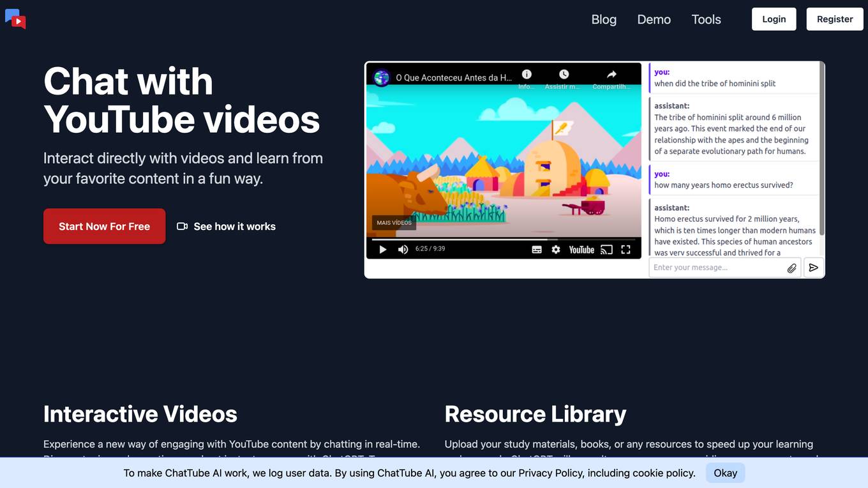Click the video timestamp 6:25 / 9:39

[430, 249]
